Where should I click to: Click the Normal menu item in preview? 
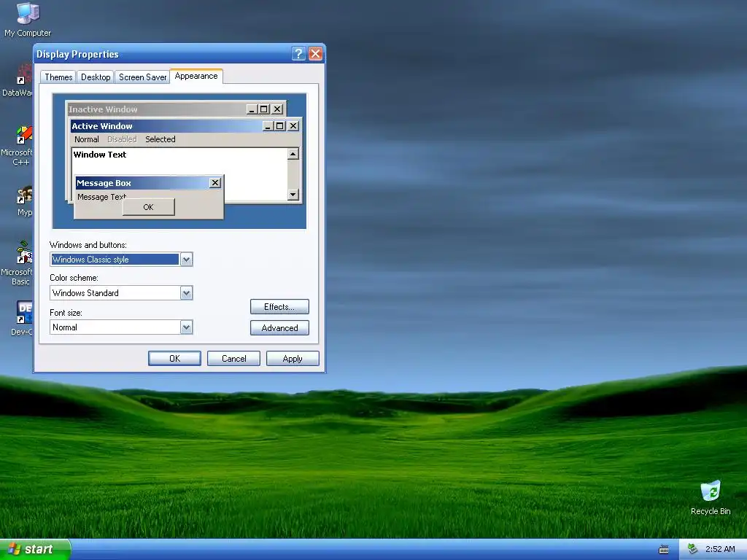[87, 139]
